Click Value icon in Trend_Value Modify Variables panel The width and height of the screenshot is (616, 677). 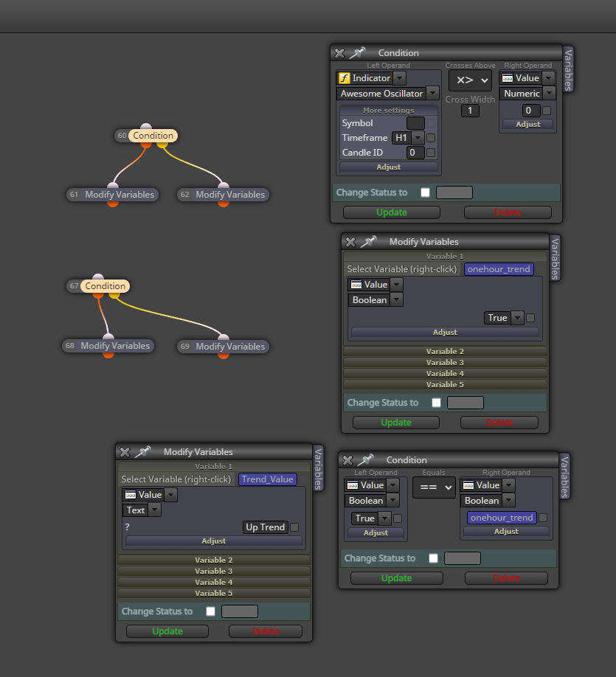[x=131, y=495]
